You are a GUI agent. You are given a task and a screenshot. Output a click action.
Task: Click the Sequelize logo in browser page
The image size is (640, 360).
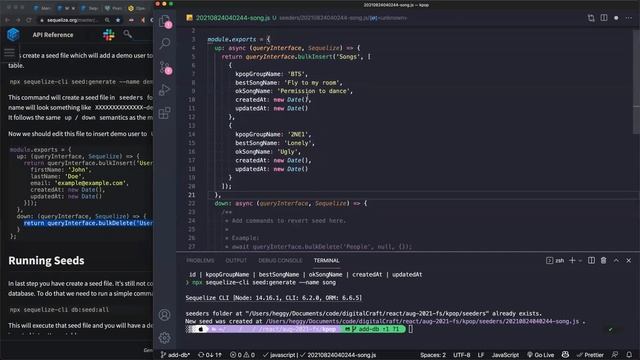point(13,35)
